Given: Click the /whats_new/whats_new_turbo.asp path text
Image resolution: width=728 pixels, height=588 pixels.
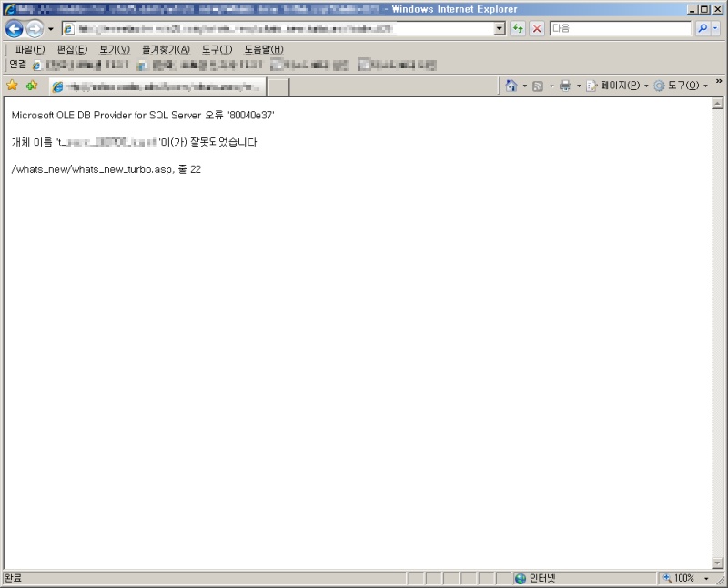Looking at the screenshot, I should pos(92,169).
